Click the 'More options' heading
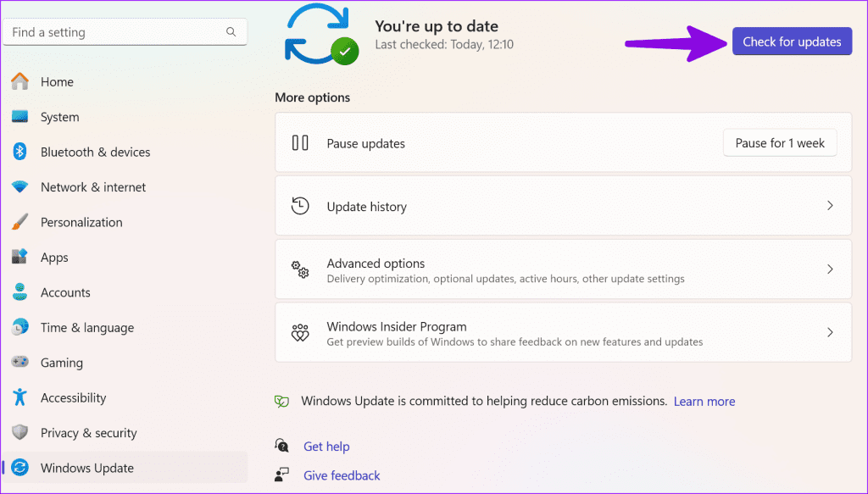The width and height of the screenshot is (868, 494). [312, 97]
